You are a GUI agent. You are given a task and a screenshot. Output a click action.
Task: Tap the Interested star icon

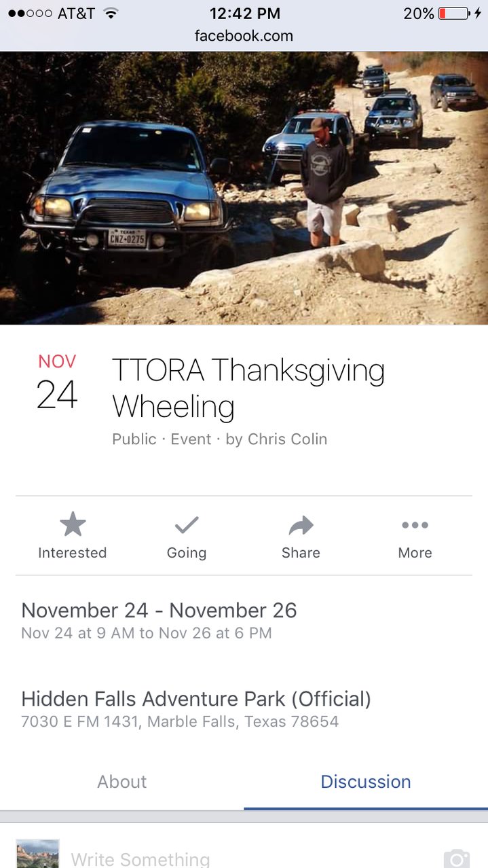click(73, 524)
